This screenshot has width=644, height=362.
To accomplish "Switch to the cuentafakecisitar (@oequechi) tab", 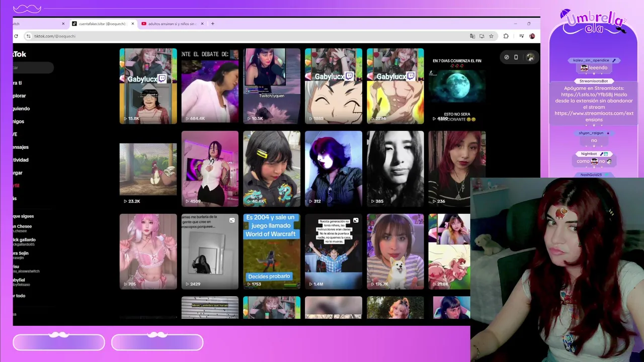I will [x=103, y=24].
